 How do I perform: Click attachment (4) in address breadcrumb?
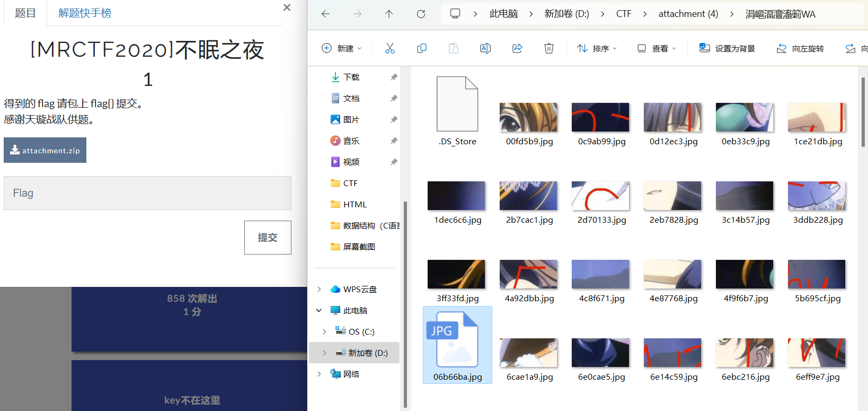click(x=688, y=14)
